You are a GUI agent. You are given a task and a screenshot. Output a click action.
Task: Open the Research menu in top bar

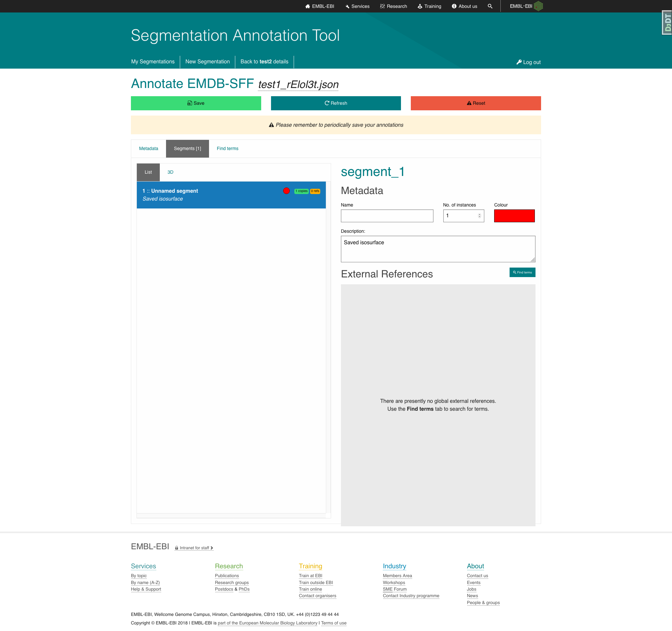coord(393,6)
